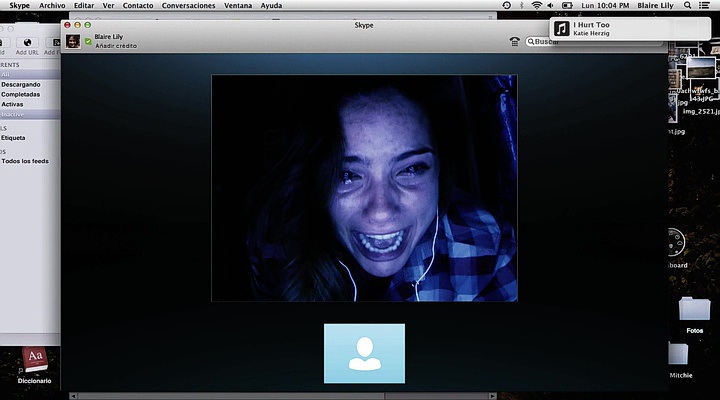The width and height of the screenshot is (720, 400).
Task: Click Añadir crédito link
Action: (116, 46)
